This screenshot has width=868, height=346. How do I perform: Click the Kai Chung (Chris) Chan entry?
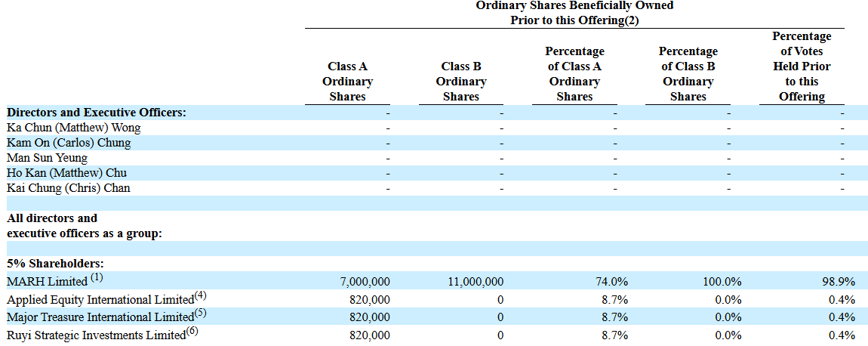tap(68, 188)
